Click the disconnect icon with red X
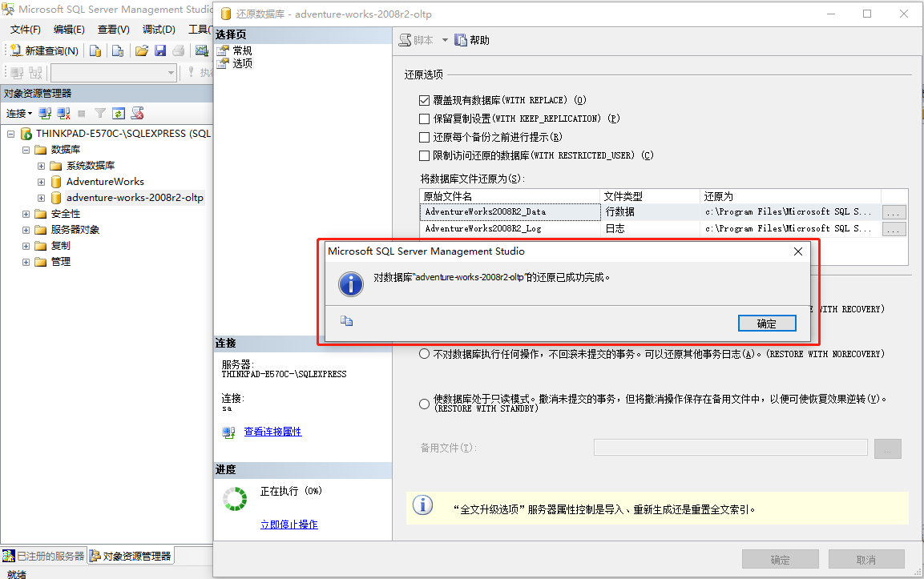 click(63, 113)
